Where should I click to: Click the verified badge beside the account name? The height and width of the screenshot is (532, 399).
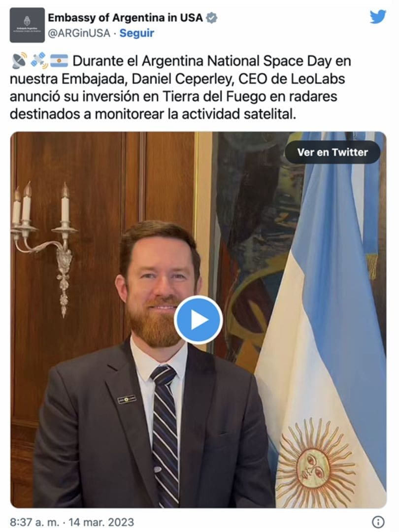[x=212, y=18]
